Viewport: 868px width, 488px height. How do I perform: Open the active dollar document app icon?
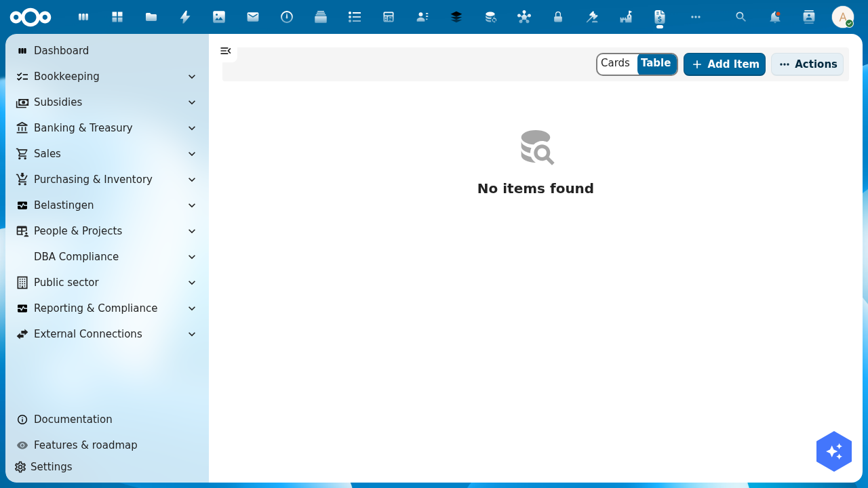tap(660, 17)
